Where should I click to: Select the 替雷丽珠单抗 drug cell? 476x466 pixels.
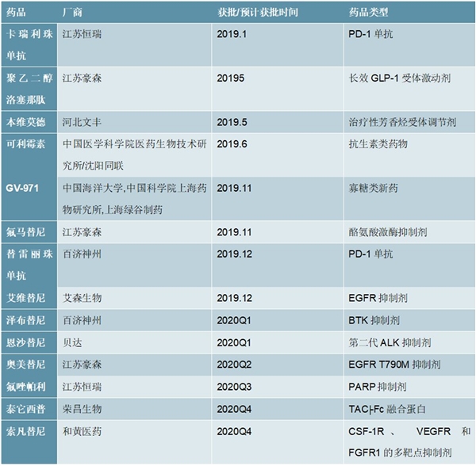point(29,265)
